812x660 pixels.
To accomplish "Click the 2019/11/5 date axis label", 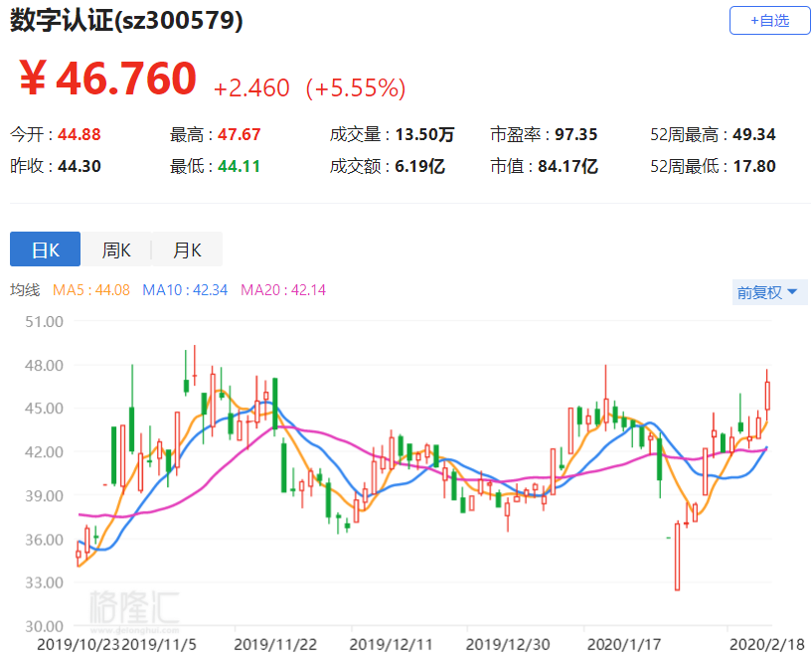I will click(x=158, y=644).
